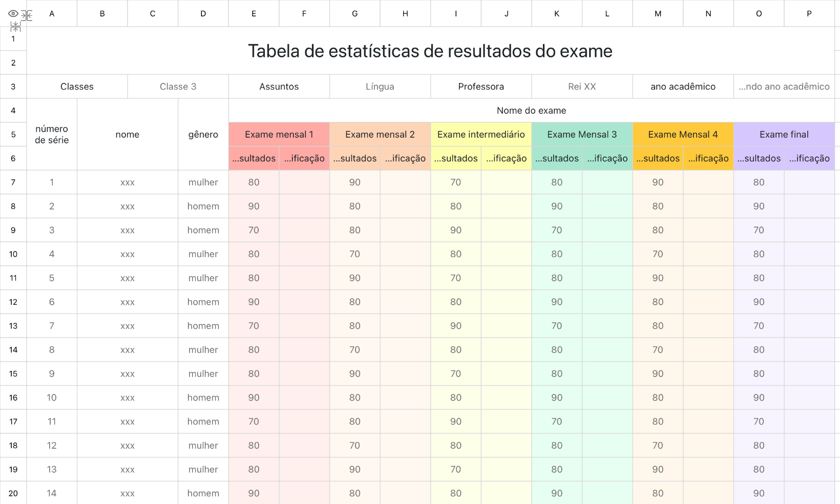Click the collapse columns width icon
840x504 pixels.
pyautogui.click(x=27, y=16)
